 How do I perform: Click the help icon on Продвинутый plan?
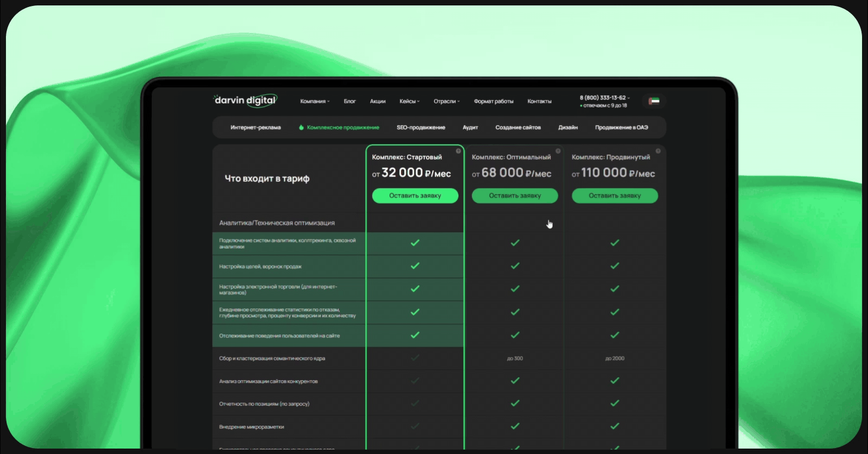(658, 151)
